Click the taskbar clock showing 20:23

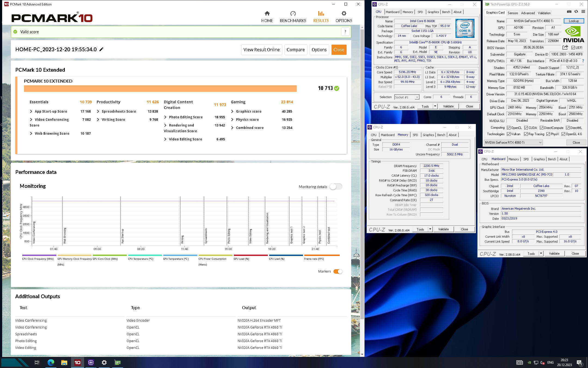[564, 362]
